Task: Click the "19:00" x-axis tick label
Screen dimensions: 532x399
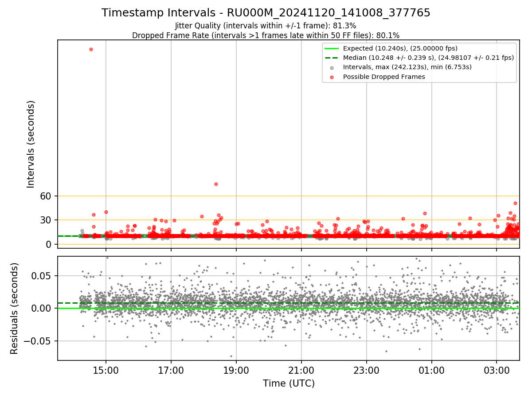Action: (236, 370)
